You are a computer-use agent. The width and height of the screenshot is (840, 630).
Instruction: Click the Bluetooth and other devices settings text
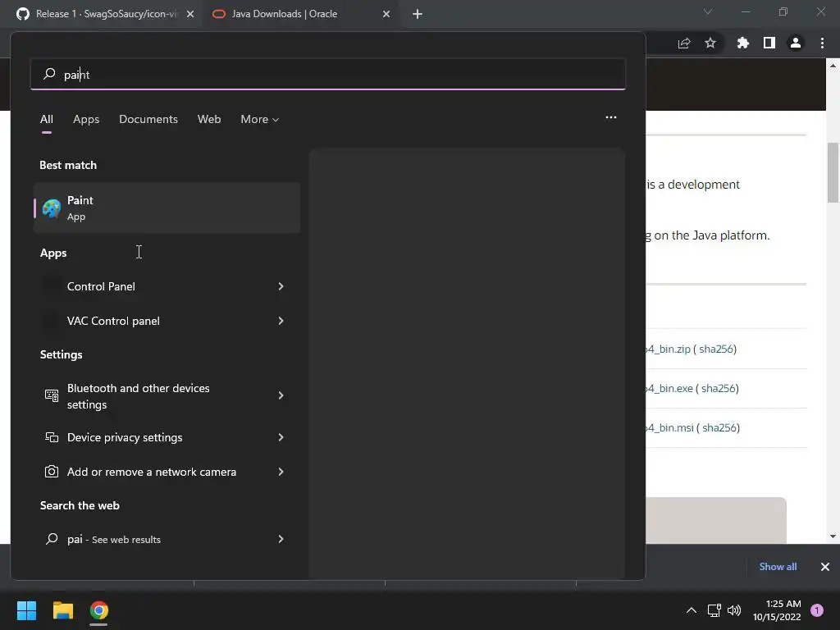click(138, 396)
